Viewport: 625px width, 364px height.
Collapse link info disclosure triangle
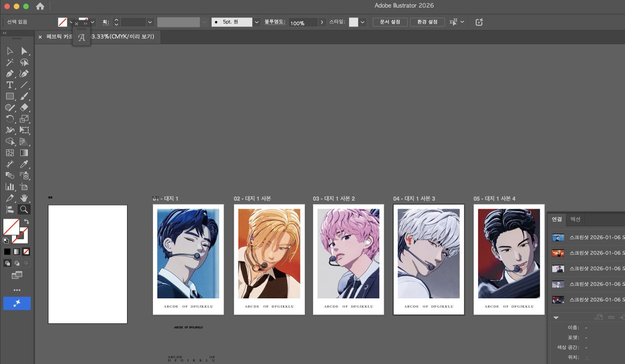[556, 317]
